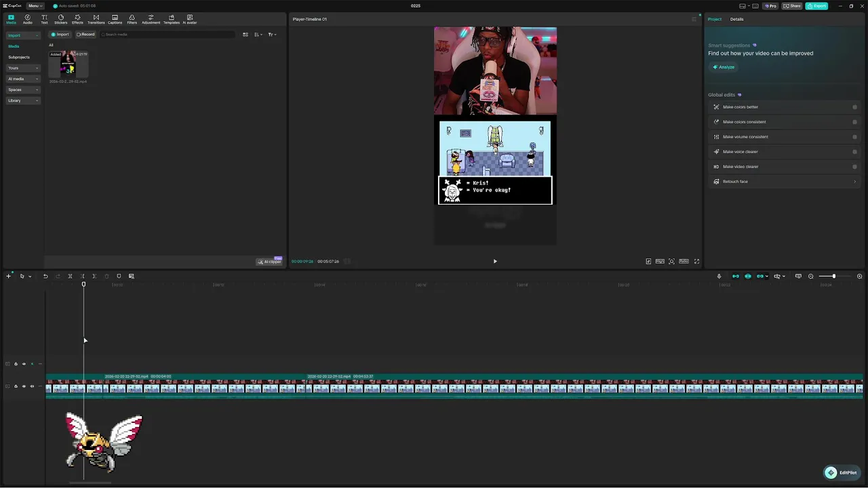Toggle auto snapping in timeline
The width and height of the screenshot is (868, 488).
coord(748,276)
